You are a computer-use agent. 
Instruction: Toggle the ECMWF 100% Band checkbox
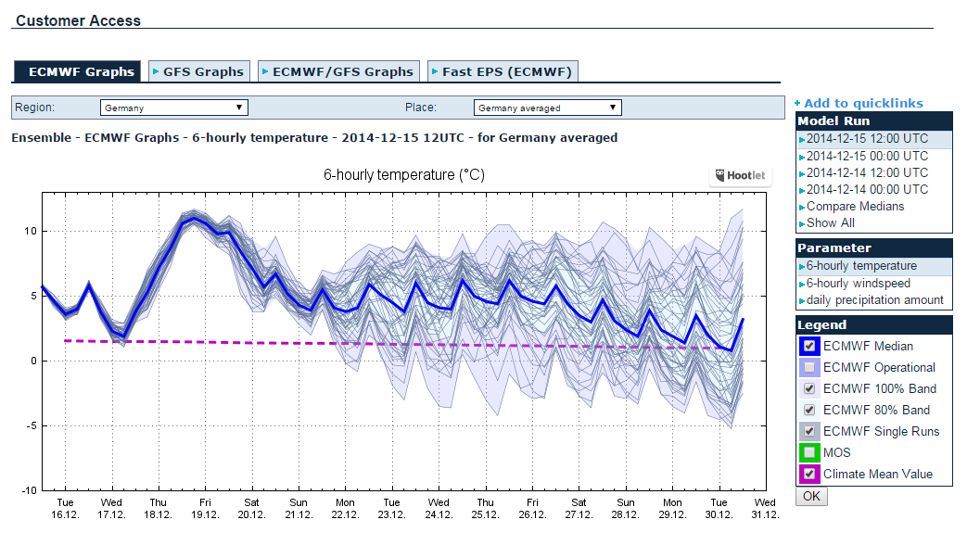coord(809,388)
